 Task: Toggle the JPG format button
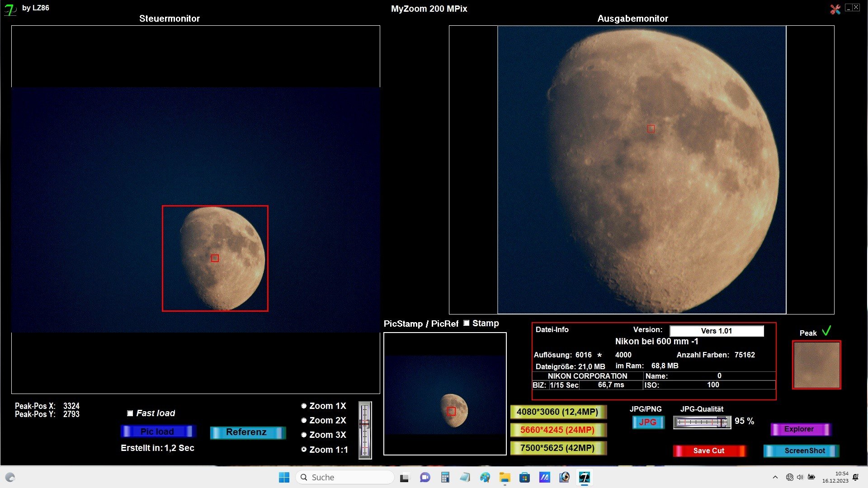[648, 422]
